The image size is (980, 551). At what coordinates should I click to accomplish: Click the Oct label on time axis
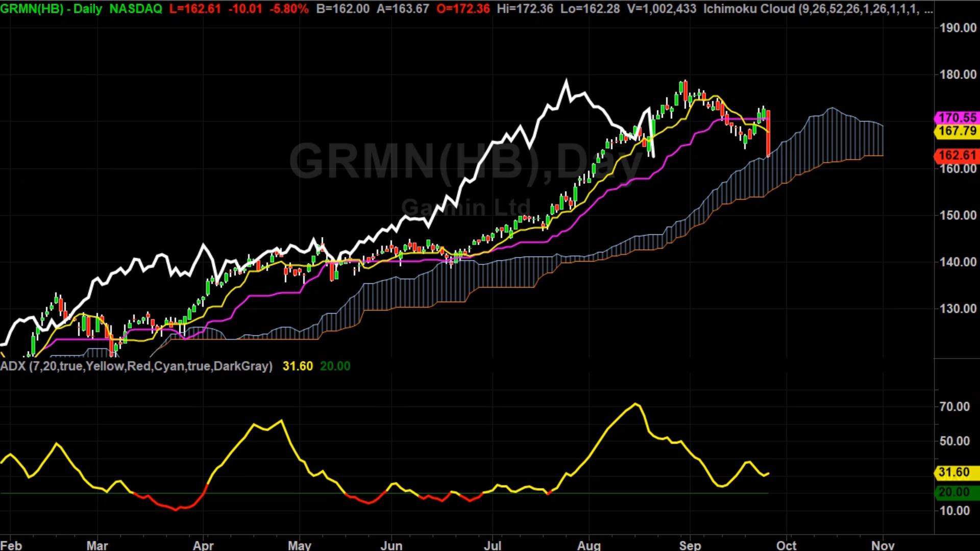[x=786, y=545]
